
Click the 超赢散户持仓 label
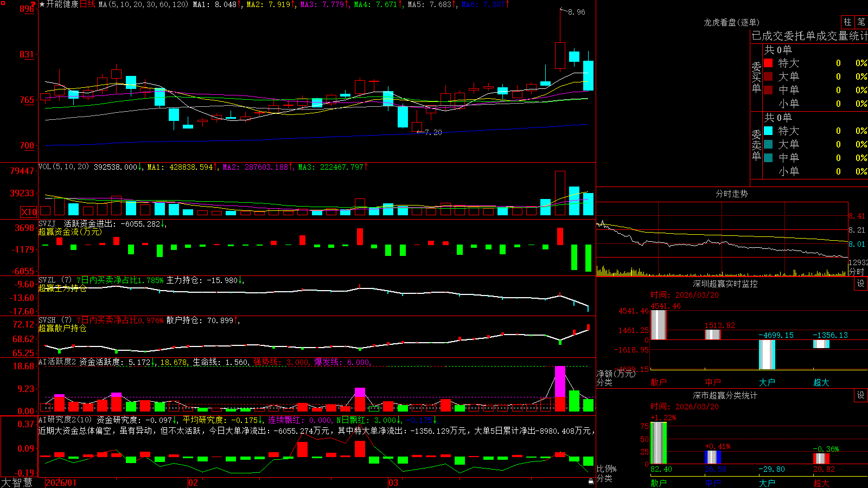[62, 328]
